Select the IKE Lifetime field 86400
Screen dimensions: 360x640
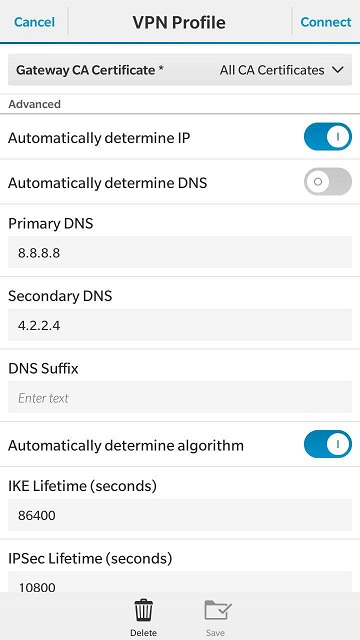point(180,515)
